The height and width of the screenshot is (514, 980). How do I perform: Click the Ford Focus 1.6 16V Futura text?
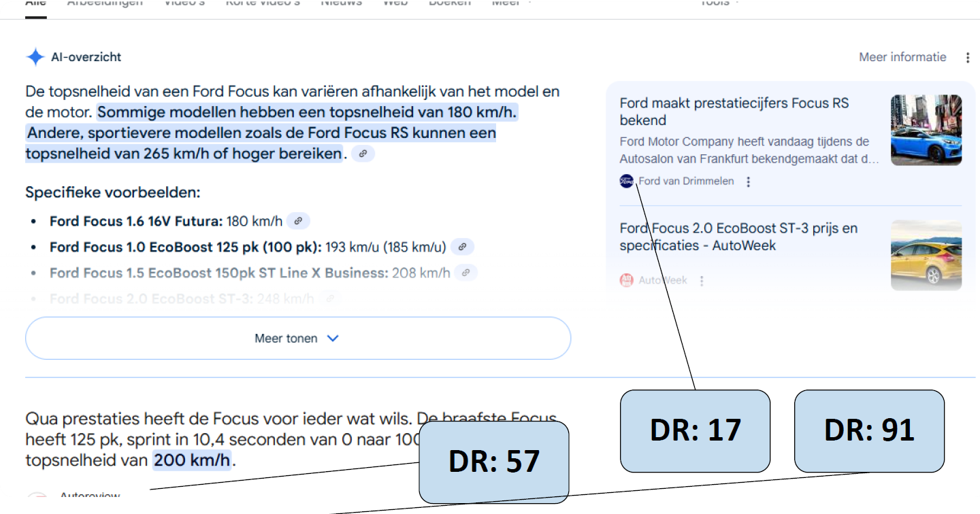pyautogui.click(x=136, y=221)
